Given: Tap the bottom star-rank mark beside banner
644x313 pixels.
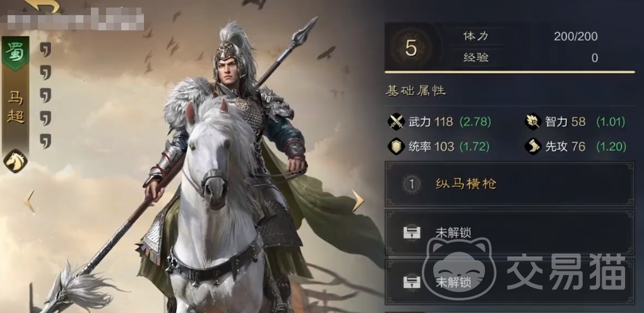Looking at the screenshot, I should click(x=45, y=141).
